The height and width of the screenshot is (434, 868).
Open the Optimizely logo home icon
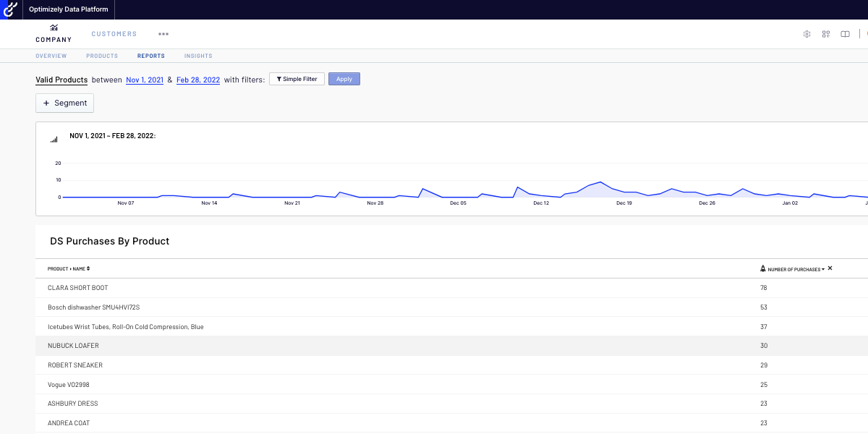[x=10, y=9]
